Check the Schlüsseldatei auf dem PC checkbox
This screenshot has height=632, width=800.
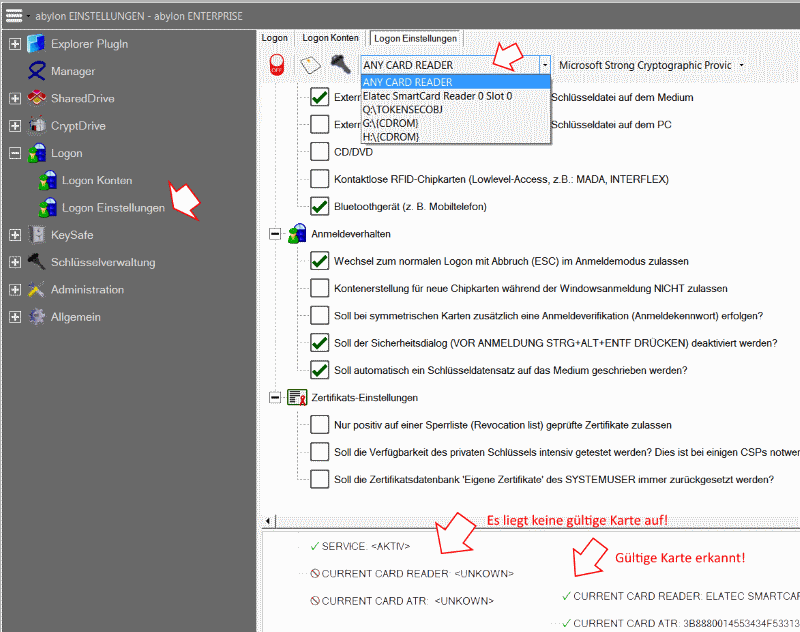[x=319, y=124]
